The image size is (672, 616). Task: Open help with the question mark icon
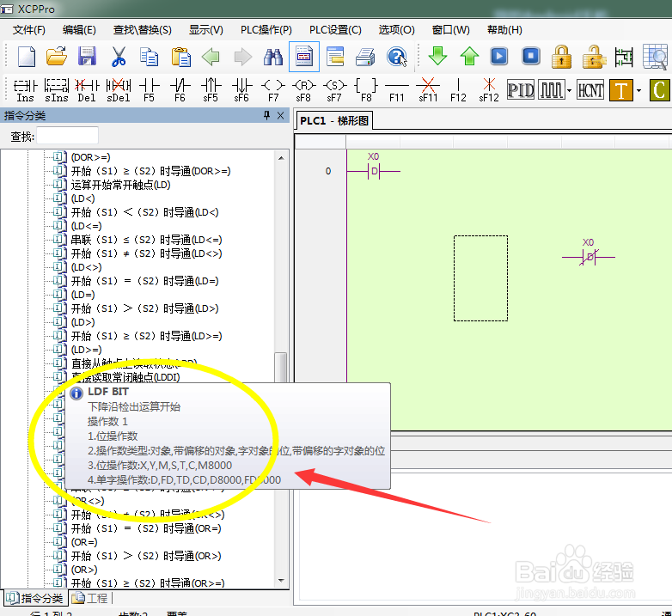point(396,57)
